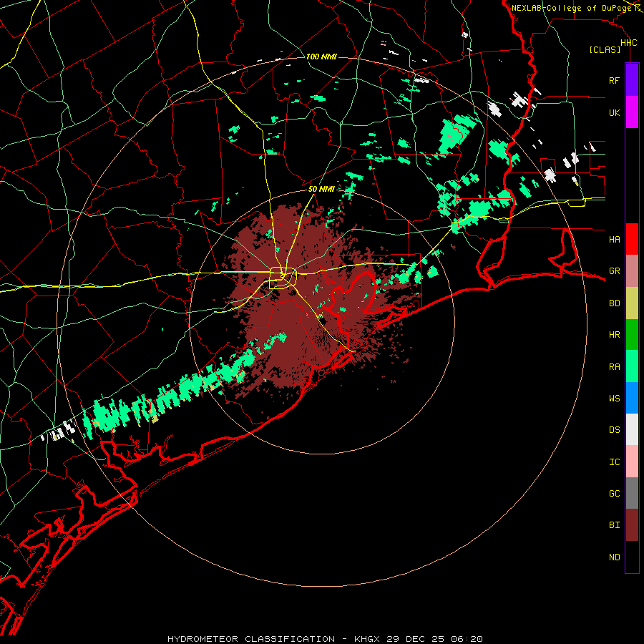This screenshot has height=644, width=644.
Task: Click the "BD" legend label
Action: (615, 303)
